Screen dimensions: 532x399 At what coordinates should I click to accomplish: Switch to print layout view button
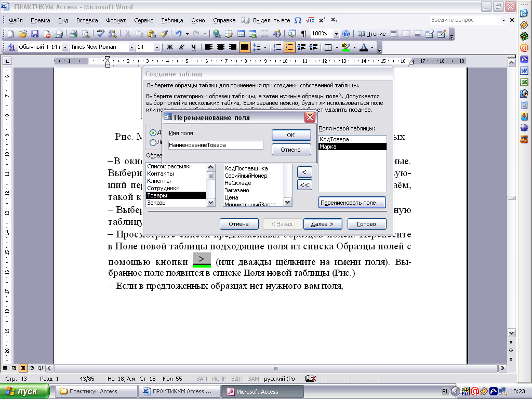[23, 368]
